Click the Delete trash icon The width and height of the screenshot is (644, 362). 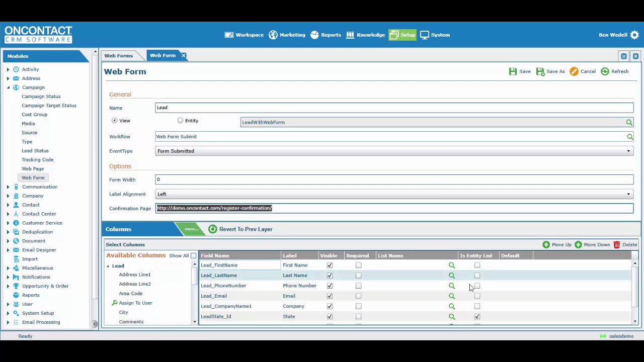pyautogui.click(x=616, y=244)
